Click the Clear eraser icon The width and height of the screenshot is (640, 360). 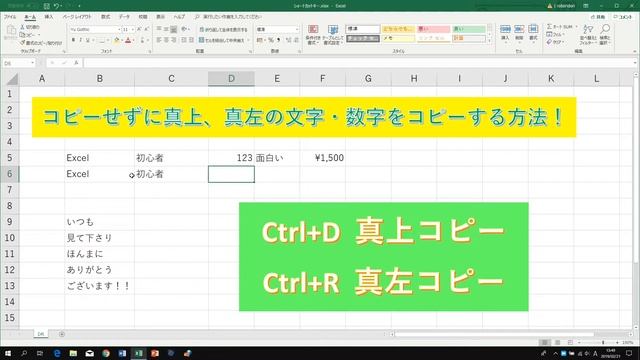coord(549,42)
